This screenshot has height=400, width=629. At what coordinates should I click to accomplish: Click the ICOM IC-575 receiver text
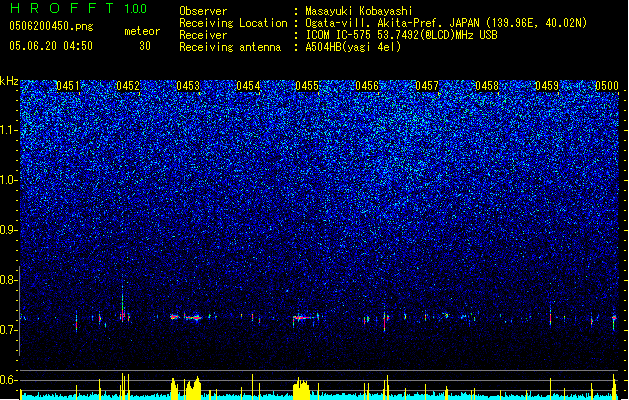[x=401, y=35]
